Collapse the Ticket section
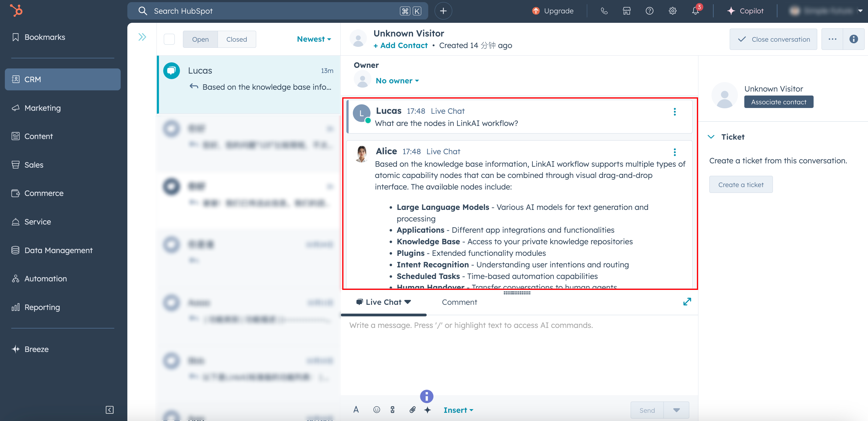Image resolution: width=868 pixels, height=421 pixels. pyautogui.click(x=711, y=137)
